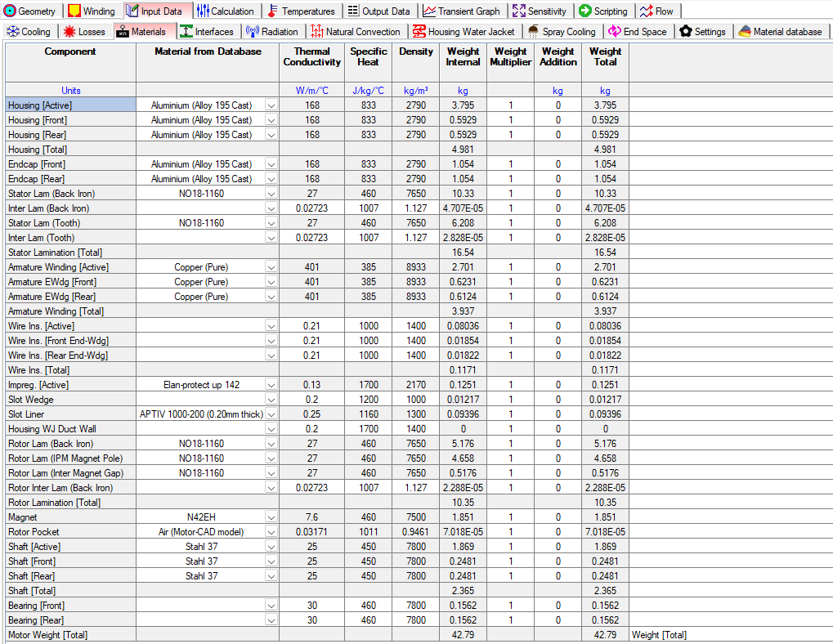Open Armature Winding [Active] material dropdown
833x644 pixels.
click(x=271, y=267)
